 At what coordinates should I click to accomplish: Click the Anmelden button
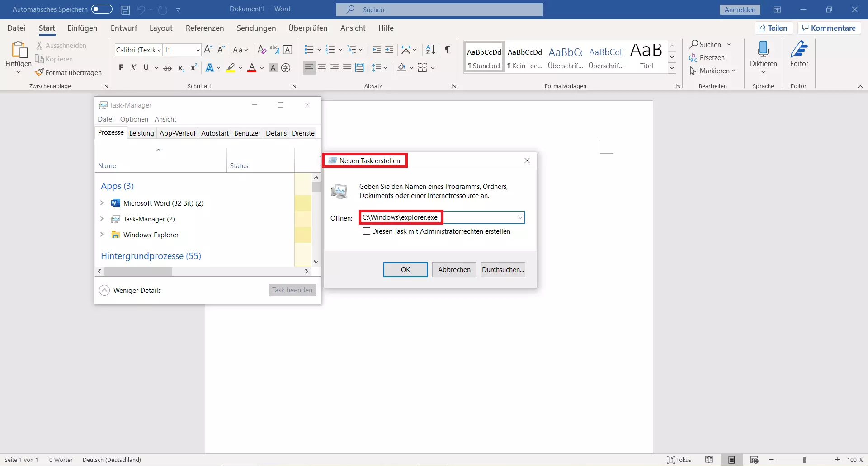740,9
